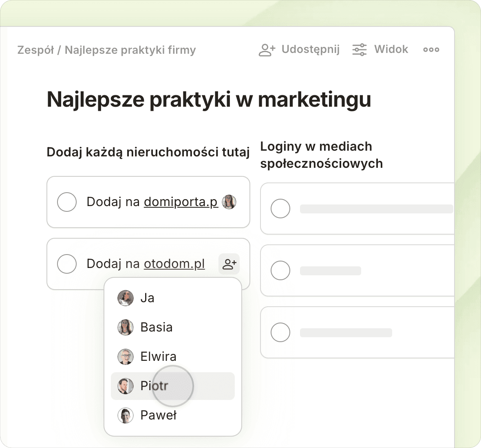This screenshot has height=448, width=481.
Task: Tick the third social media logins task
Action: click(x=280, y=332)
